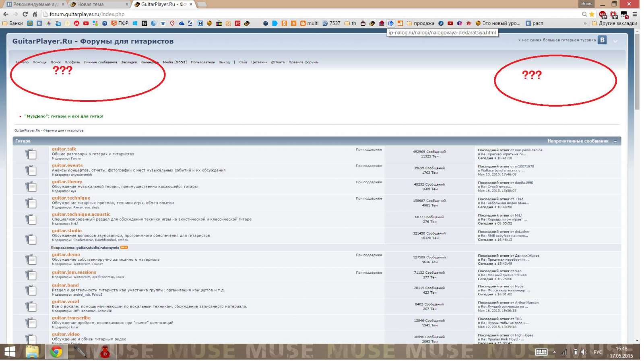The image size is (644, 361).
Task: Open the Другие закладки folder
Action: pyautogui.click(x=614, y=23)
